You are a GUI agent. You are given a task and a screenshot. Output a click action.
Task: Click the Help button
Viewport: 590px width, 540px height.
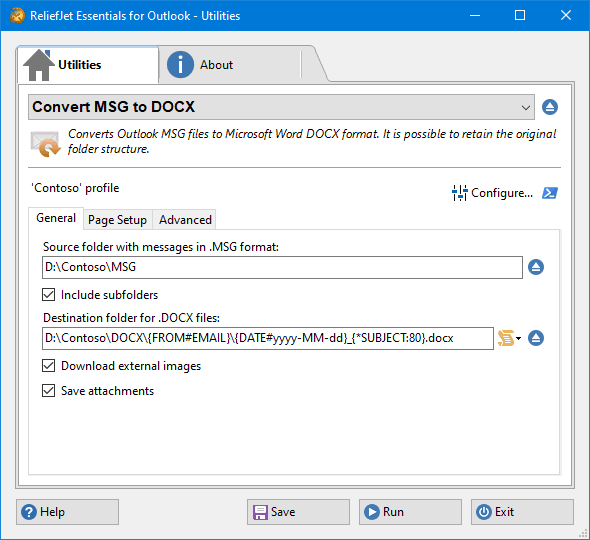click(x=67, y=512)
